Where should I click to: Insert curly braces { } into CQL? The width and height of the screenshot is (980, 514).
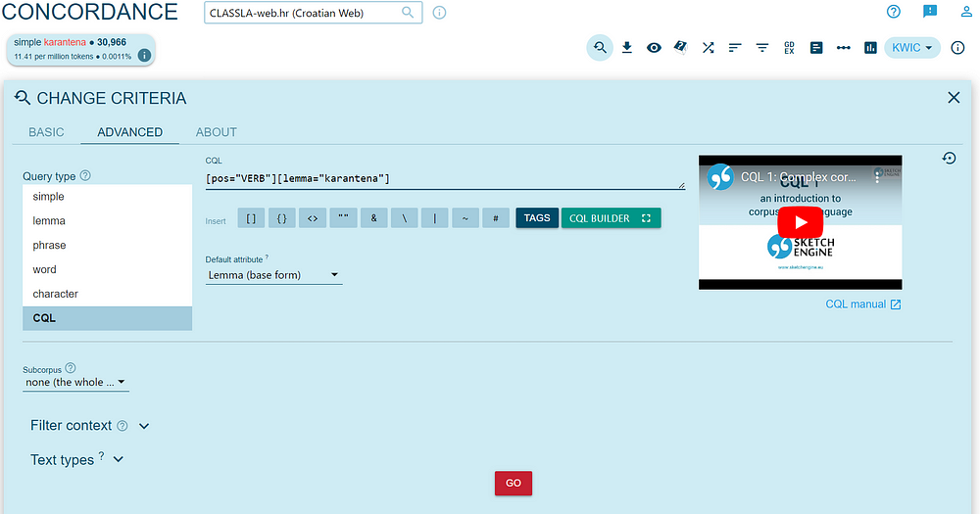point(282,218)
